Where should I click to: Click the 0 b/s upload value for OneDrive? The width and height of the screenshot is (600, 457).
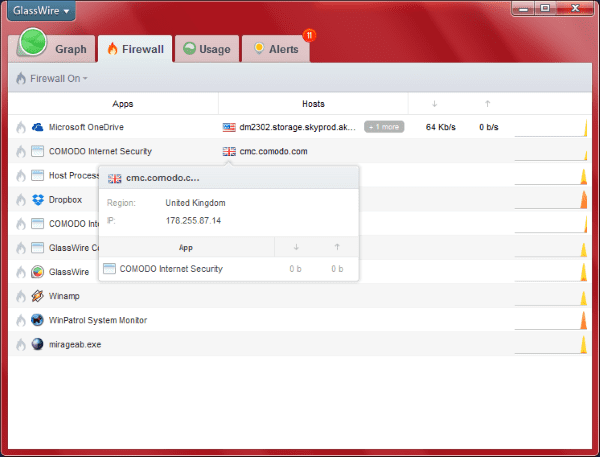[489, 127]
